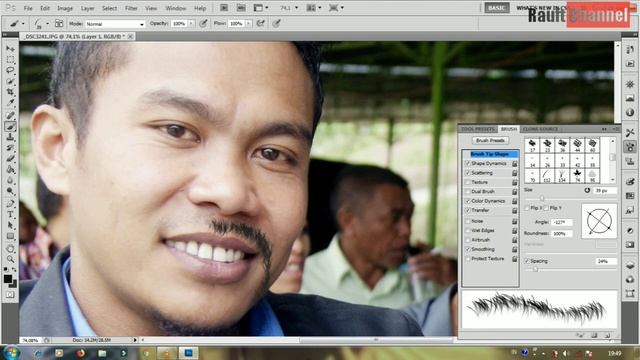Select the Spot Healing Brush tool
Viewport: 640px width, 360px height.
coord(10,116)
